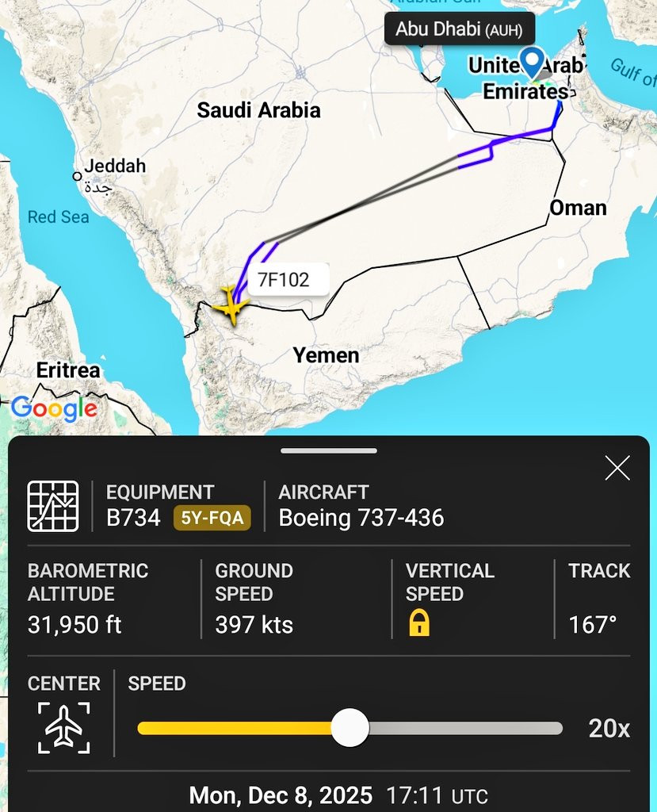Tap the panel drag handle bar
The height and width of the screenshot is (812, 657).
click(329, 451)
